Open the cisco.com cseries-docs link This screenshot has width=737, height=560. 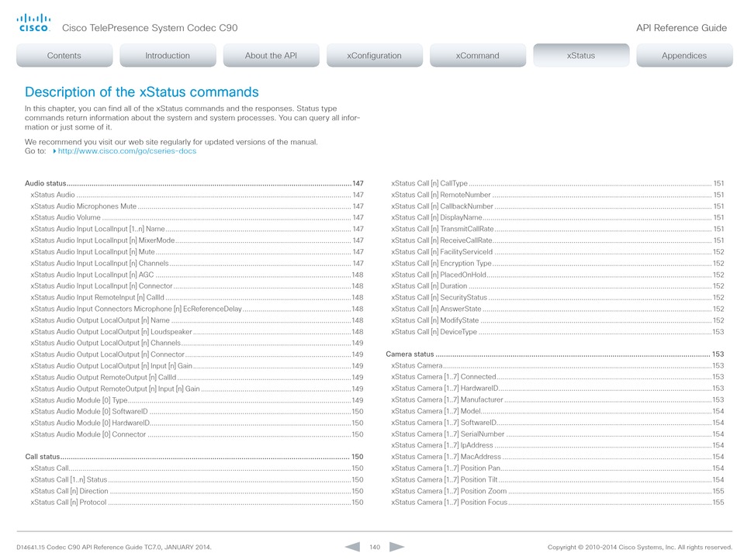point(127,151)
